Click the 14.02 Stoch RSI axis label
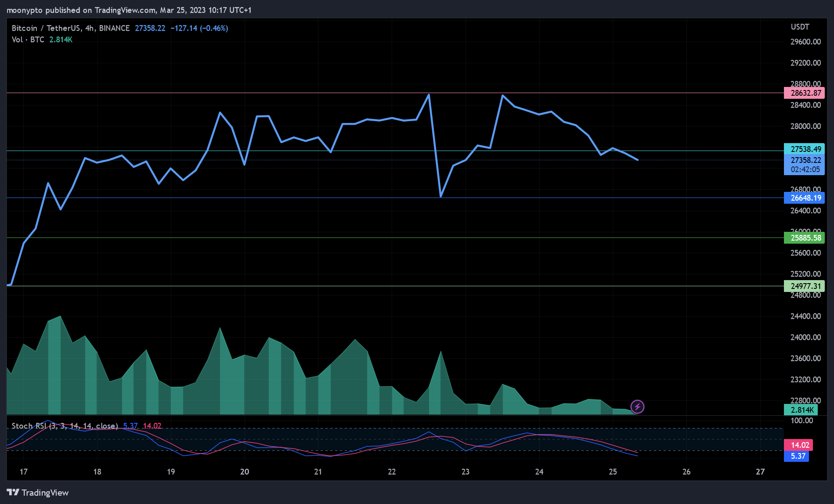This screenshot has height=504, width=834. pyautogui.click(x=799, y=445)
